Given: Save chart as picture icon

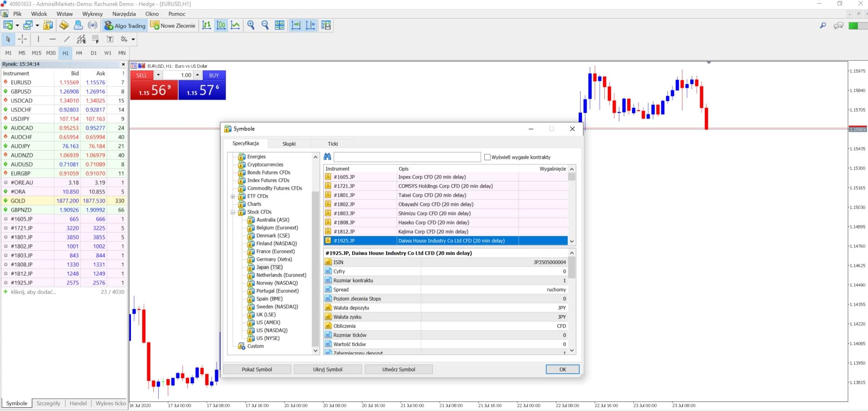Looking at the screenshot, I should pos(326,25).
